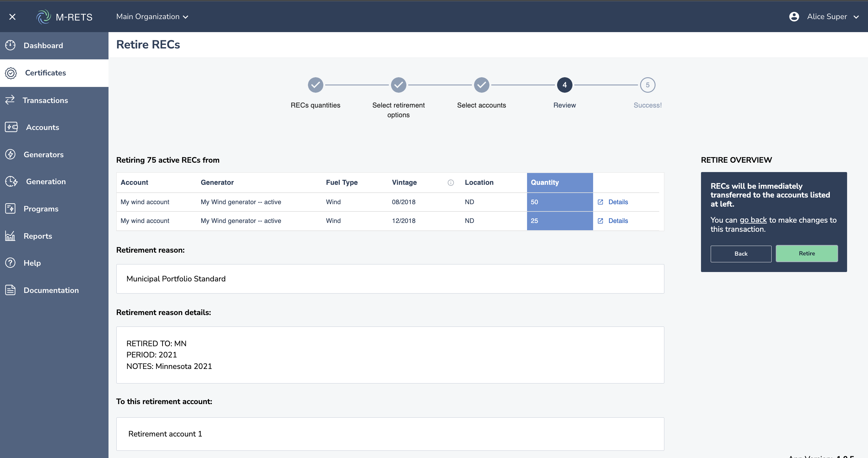This screenshot has height=458, width=868.
Task: Open the Help menu item
Action: tap(32, 263)
